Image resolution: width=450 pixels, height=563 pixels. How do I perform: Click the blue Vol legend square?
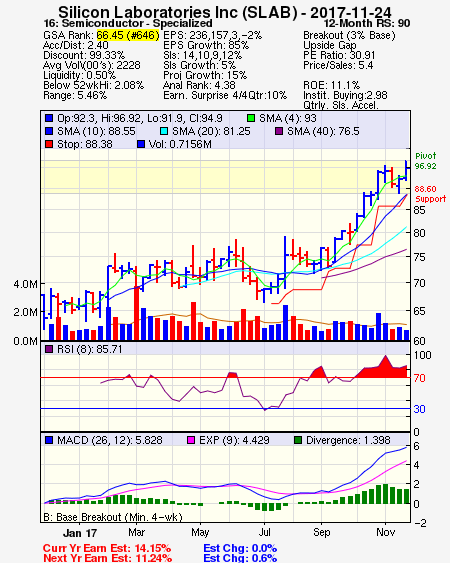point(141,144)
